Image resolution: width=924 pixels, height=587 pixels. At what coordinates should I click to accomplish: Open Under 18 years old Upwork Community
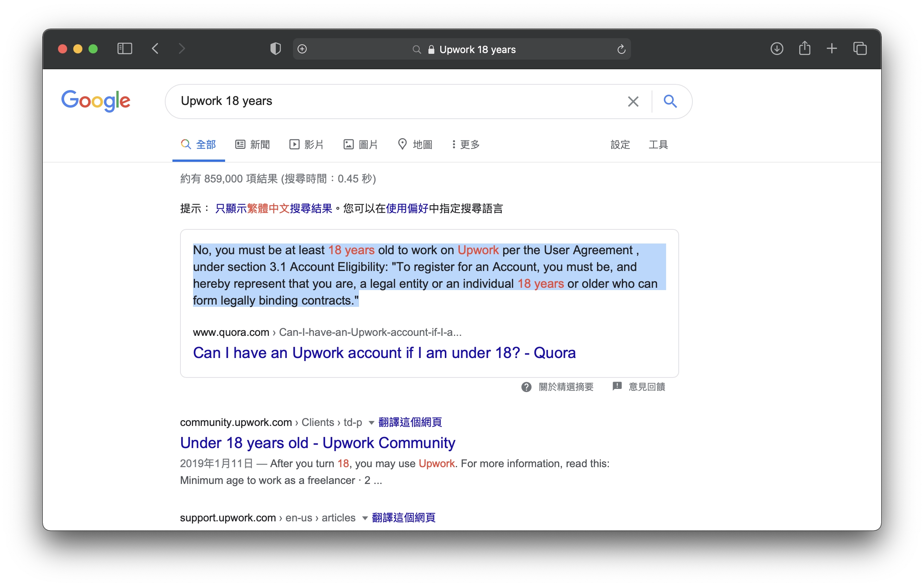click(x=317, y=443)
